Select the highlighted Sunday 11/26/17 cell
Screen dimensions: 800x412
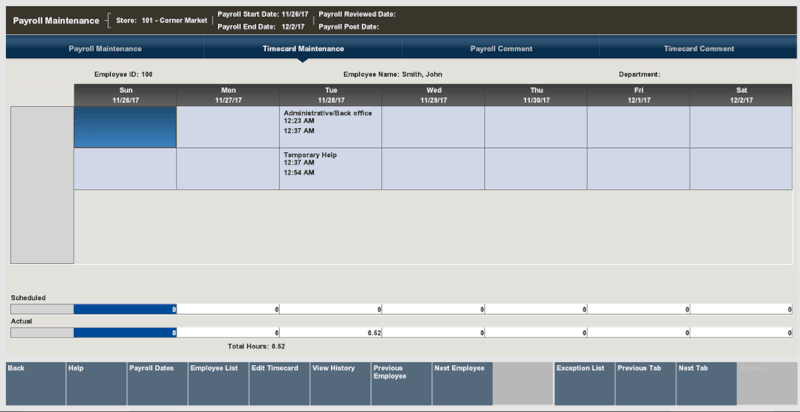click(125, 127)
